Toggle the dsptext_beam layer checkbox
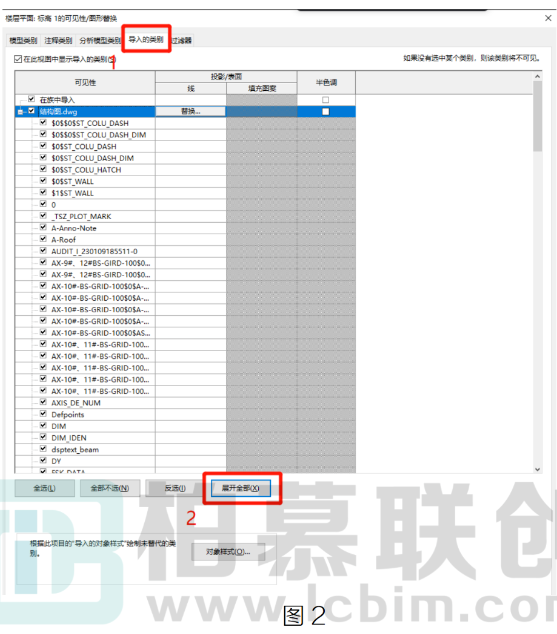Screen dimensions: 557x634 coord(43,449)
